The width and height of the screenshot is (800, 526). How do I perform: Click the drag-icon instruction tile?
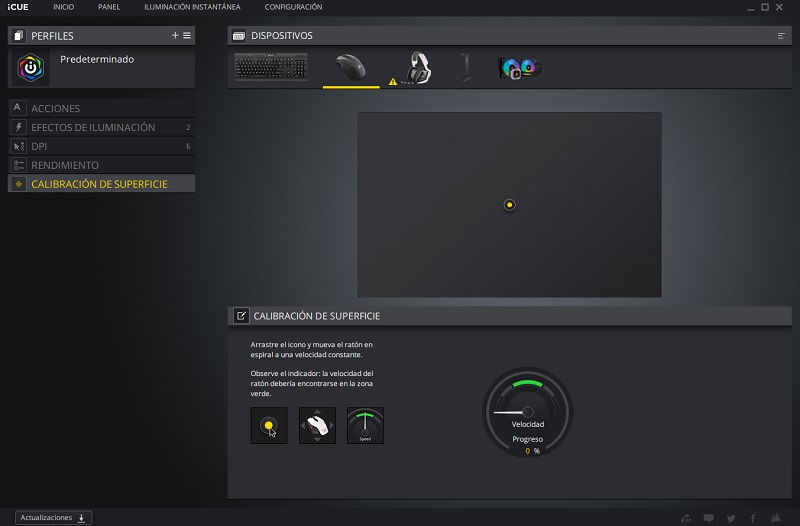(269, 426)
